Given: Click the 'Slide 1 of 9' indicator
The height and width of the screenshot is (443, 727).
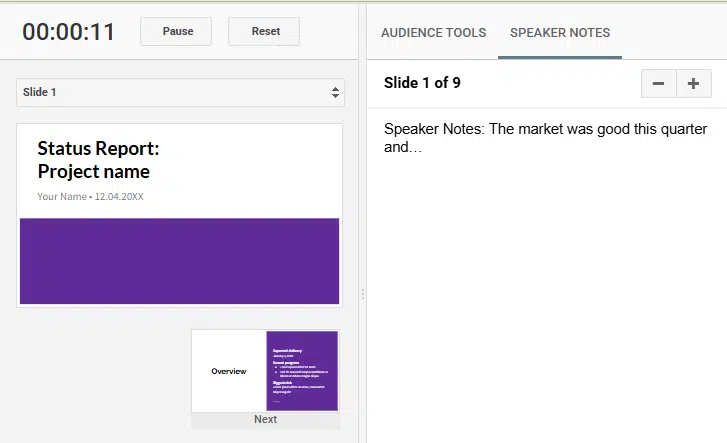Looking at the screenshot, I should (x=422, y=83).
